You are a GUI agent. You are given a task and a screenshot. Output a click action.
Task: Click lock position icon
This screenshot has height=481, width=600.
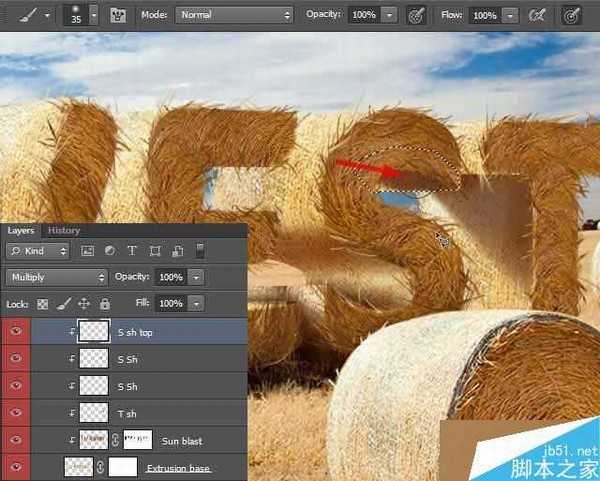tap(84, 303)
